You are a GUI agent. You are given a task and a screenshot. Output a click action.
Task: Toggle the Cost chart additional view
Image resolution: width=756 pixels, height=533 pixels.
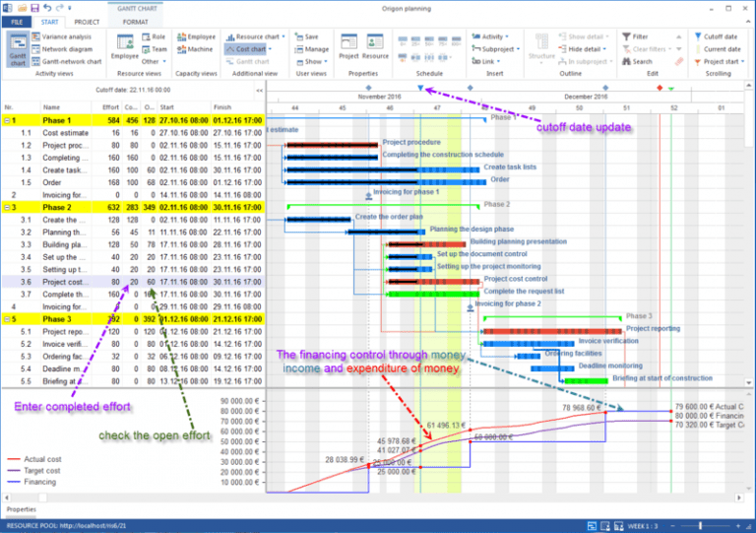[248, 49]
